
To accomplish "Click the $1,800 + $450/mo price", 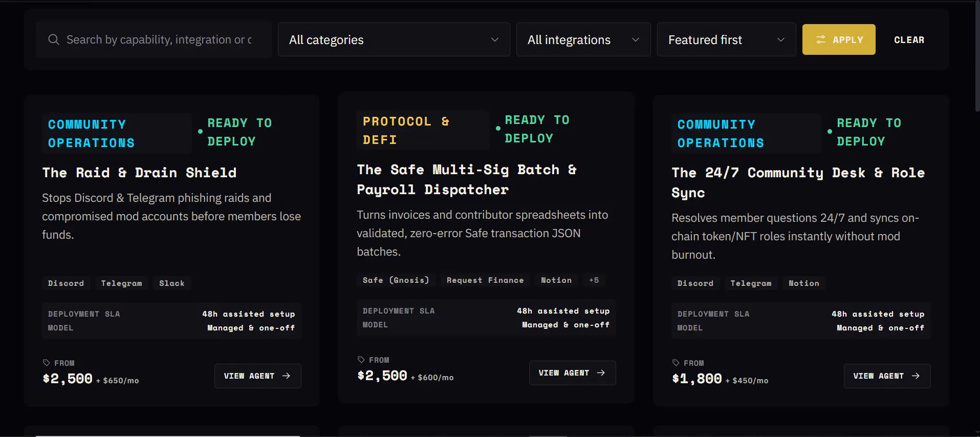I will [720, 379].
